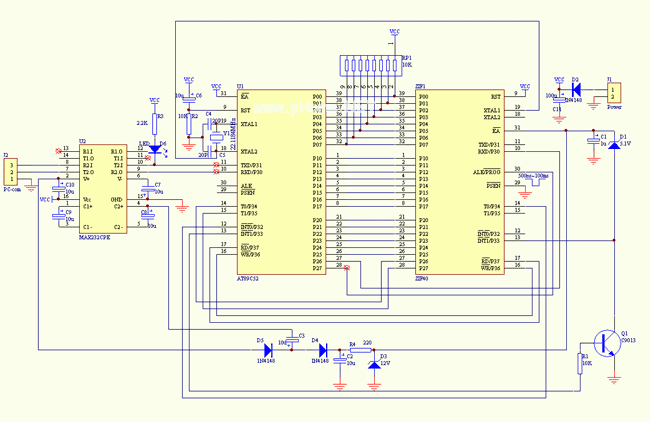The image size is (650, 422).
Task: Select resistor R3 2.2K
Action: [153, 123]
